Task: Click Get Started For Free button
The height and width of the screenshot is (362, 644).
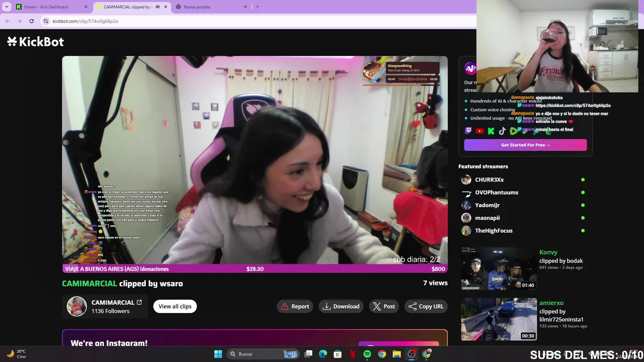Action: tap(525, 145)
